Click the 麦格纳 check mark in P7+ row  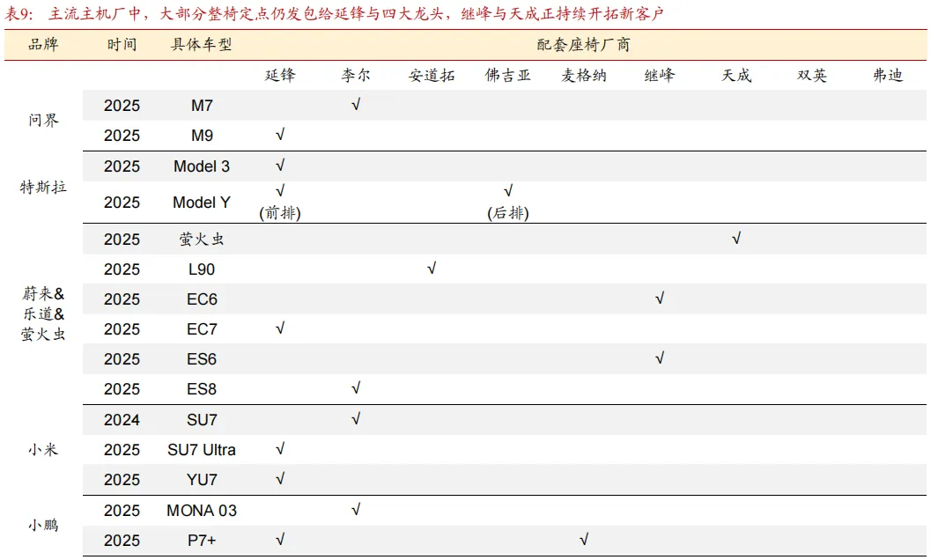coord(584,539)
